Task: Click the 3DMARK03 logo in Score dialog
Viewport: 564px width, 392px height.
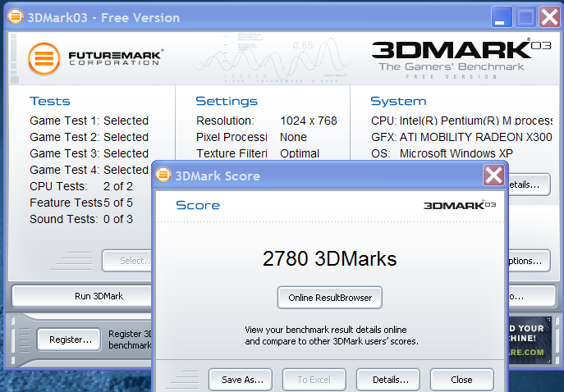Action: (460, 205)
